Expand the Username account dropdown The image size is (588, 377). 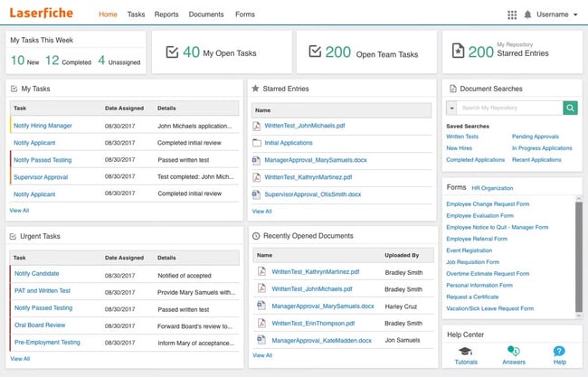[557, 14]
